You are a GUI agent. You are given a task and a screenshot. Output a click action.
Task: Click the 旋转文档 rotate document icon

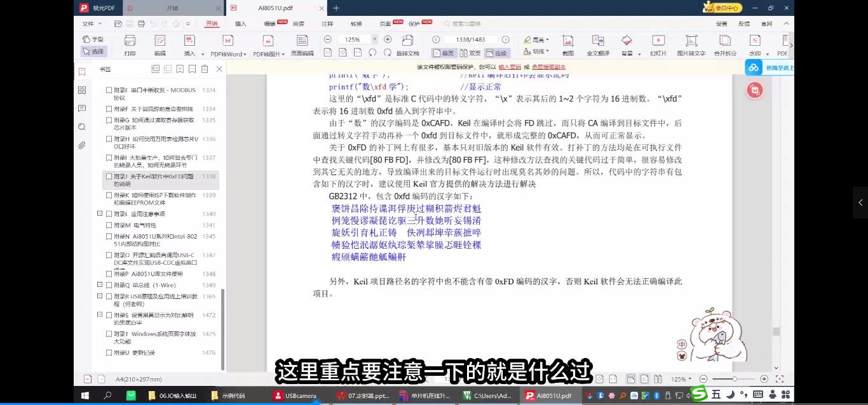407,53
